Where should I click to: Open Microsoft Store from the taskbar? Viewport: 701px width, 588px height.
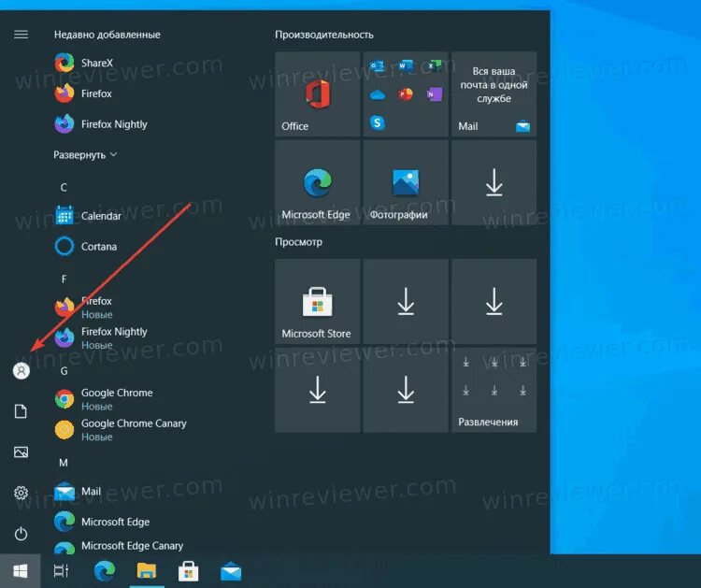click(x=188, y=571)
